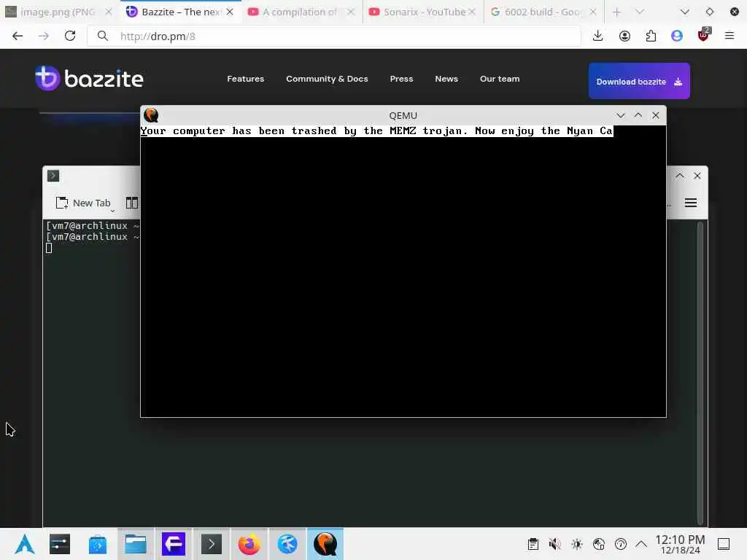
Task: Open the Firefox hamburger menu
Action: (x=729, y=36)
